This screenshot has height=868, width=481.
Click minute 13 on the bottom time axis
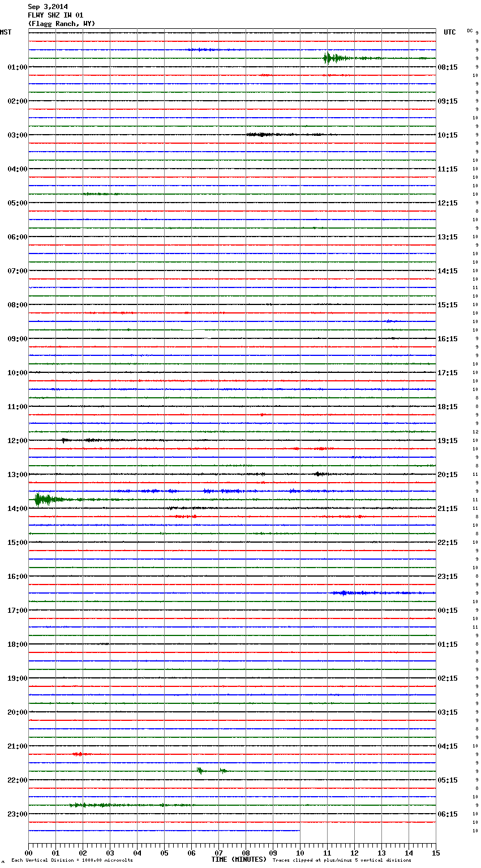pos(381,853)
